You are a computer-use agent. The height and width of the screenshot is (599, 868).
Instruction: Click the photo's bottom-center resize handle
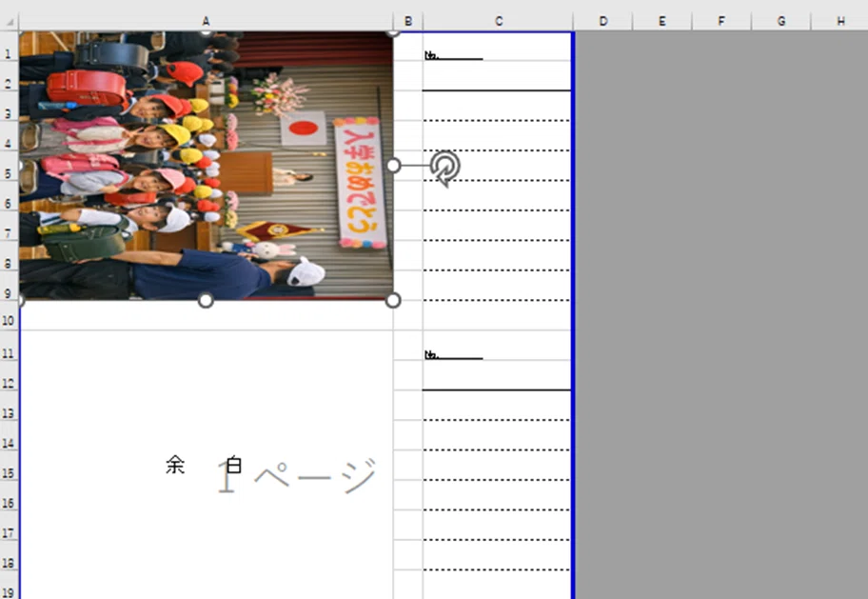point(206,300)
